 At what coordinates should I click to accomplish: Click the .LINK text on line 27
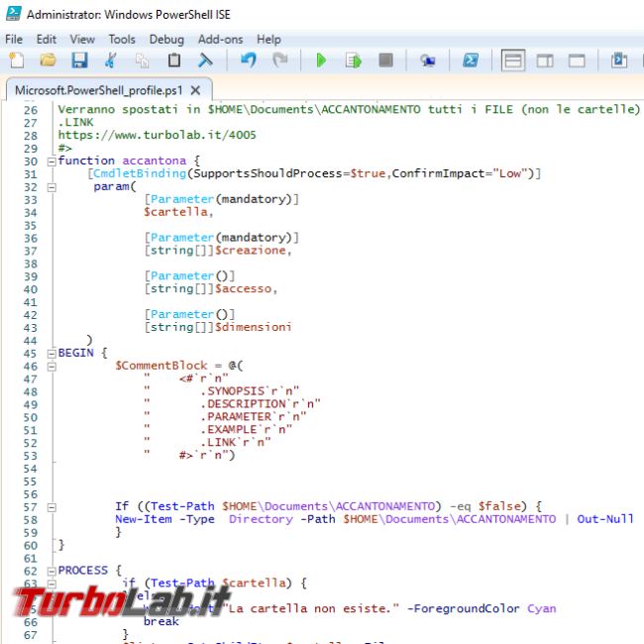[x=75, y=122]
